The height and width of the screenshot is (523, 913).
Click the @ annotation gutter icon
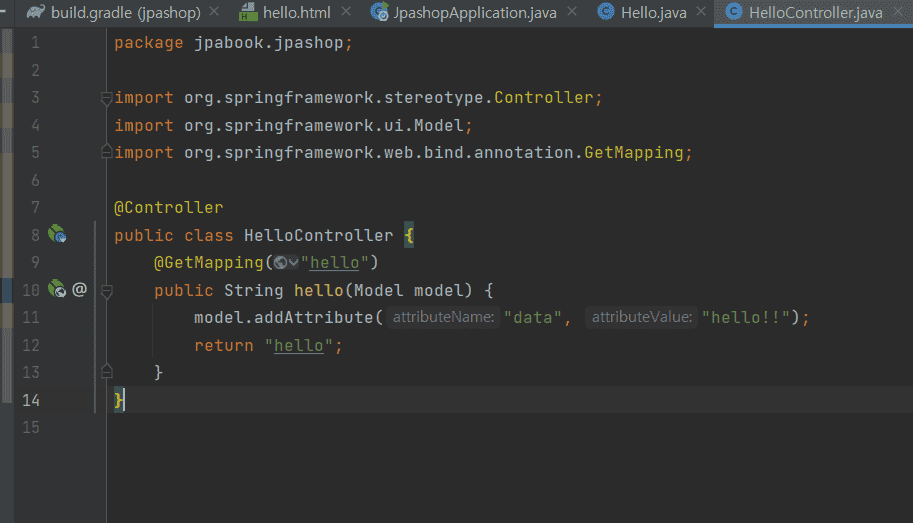(80, 290)
